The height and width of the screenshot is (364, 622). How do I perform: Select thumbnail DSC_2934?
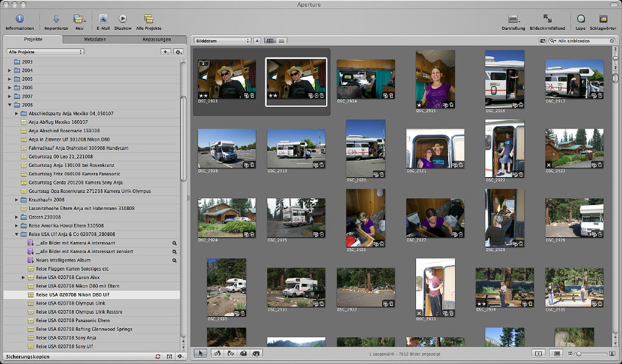point(505,287)
